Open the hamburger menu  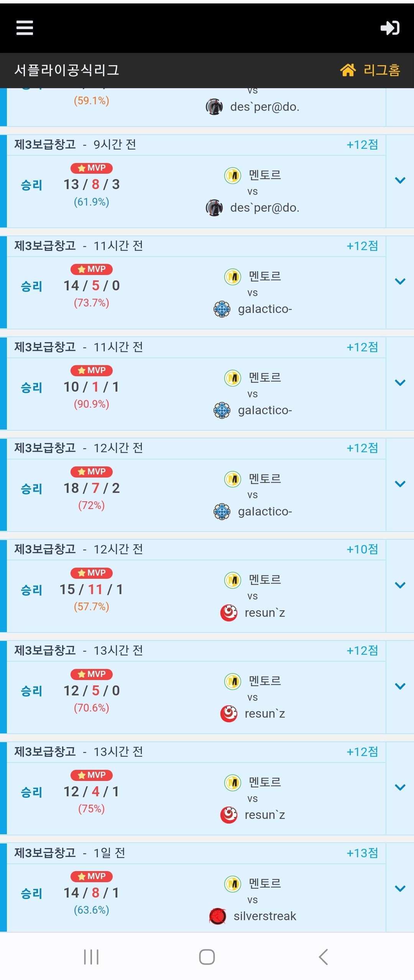coord(25,28)
